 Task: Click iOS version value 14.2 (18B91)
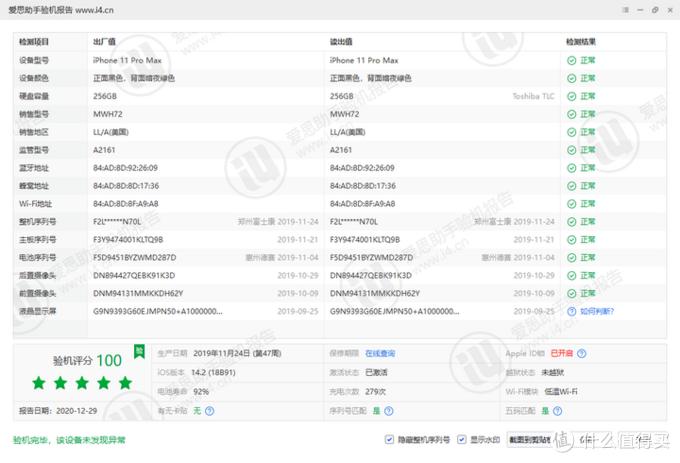pyautogui.click(x=213, y=372)
